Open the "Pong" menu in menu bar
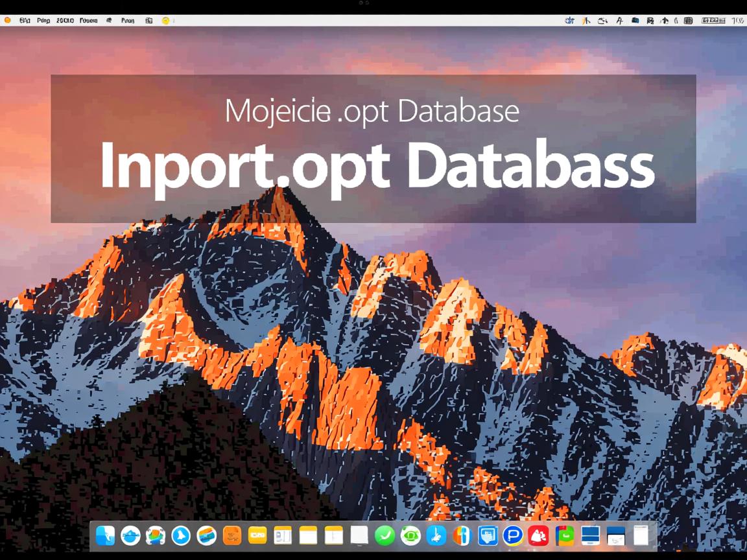Screen dimensions: 747x560 pos(43,21)
